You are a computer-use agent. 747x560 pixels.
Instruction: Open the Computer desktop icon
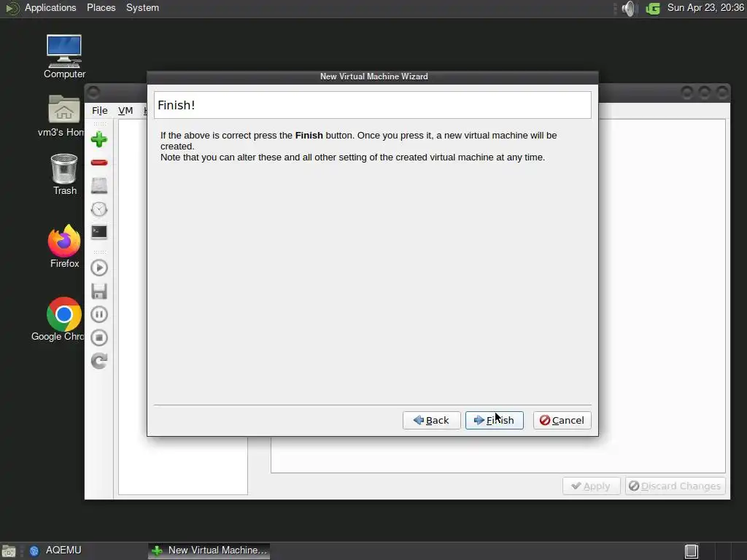coord(64,56)
